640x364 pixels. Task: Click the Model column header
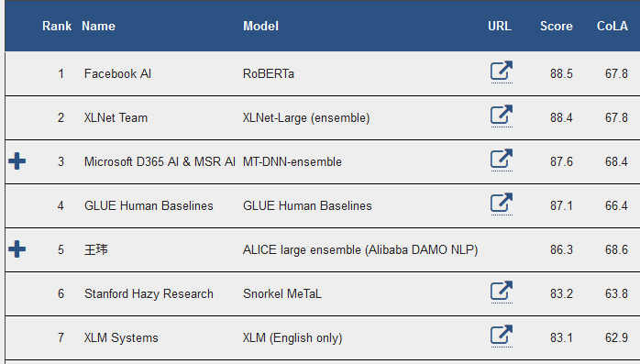point(260,26)
